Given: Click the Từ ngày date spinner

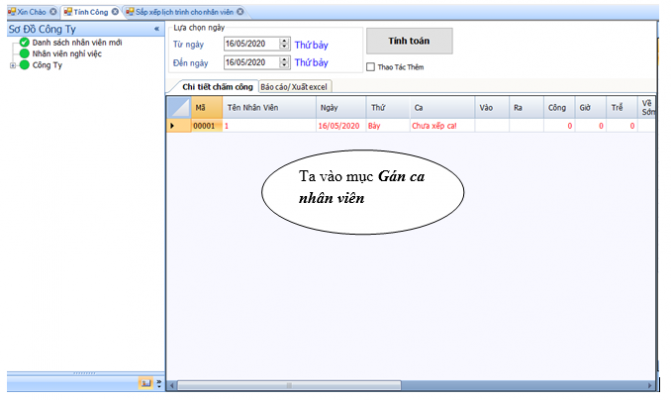Looking at the screenshot, I should (x=285, y=45).
